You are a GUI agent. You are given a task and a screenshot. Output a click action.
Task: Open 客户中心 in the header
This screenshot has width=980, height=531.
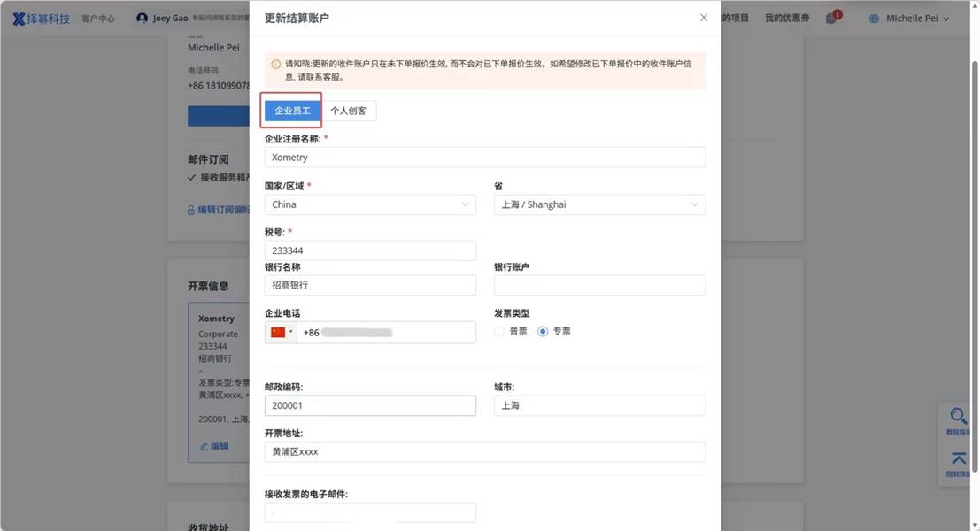point(98,19)
